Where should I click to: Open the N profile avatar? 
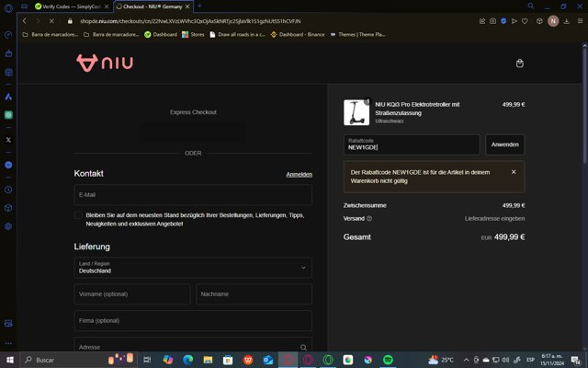pyautogui.click(x=553, y=21)
